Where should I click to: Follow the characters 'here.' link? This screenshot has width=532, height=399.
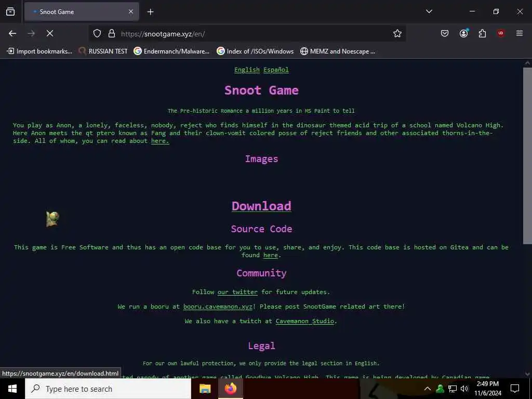(x=160, y=141)
